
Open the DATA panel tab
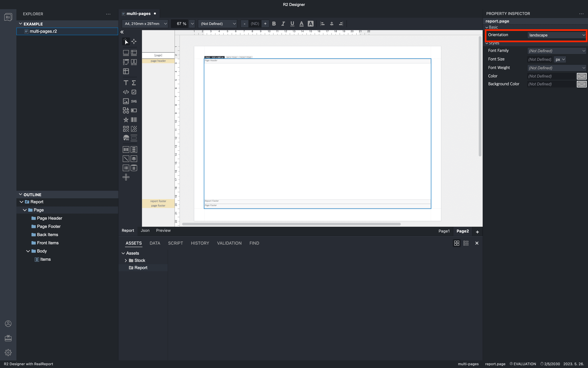pos(155,243)
